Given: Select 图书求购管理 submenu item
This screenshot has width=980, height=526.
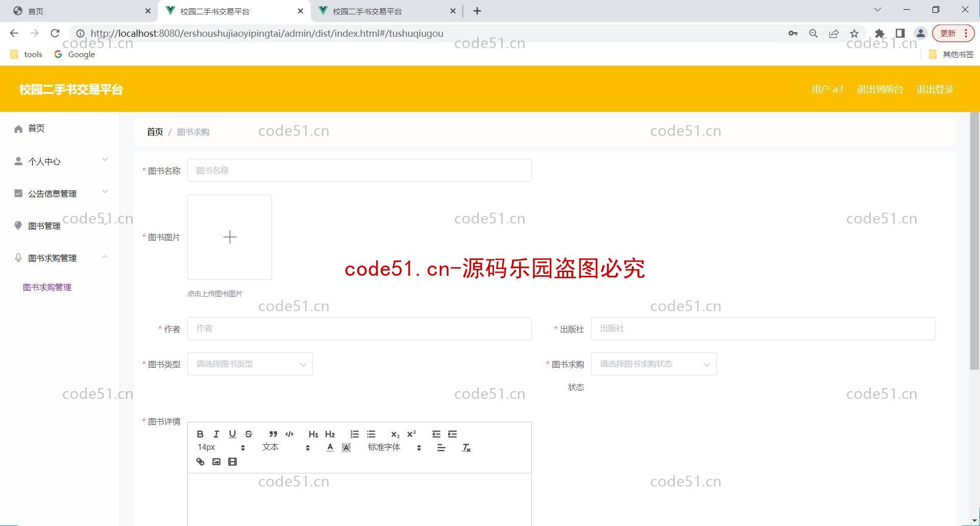Looking at the screenshot, I should (47, 288).
